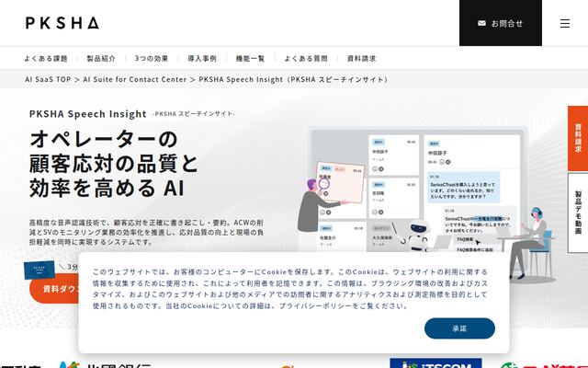Open AI SaaS TOP breadcrumb link

pos(48,80)
